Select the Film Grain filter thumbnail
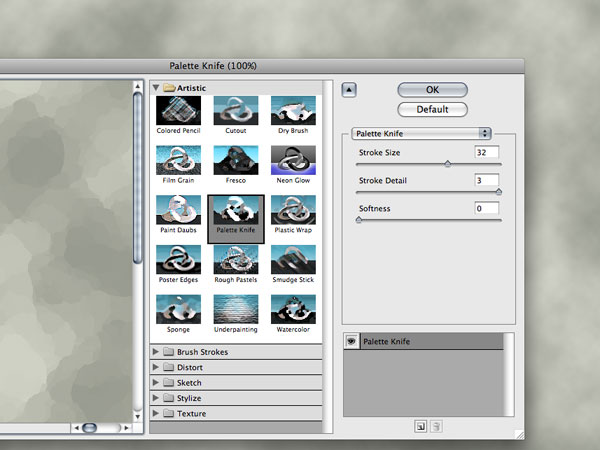 [178, 160]
